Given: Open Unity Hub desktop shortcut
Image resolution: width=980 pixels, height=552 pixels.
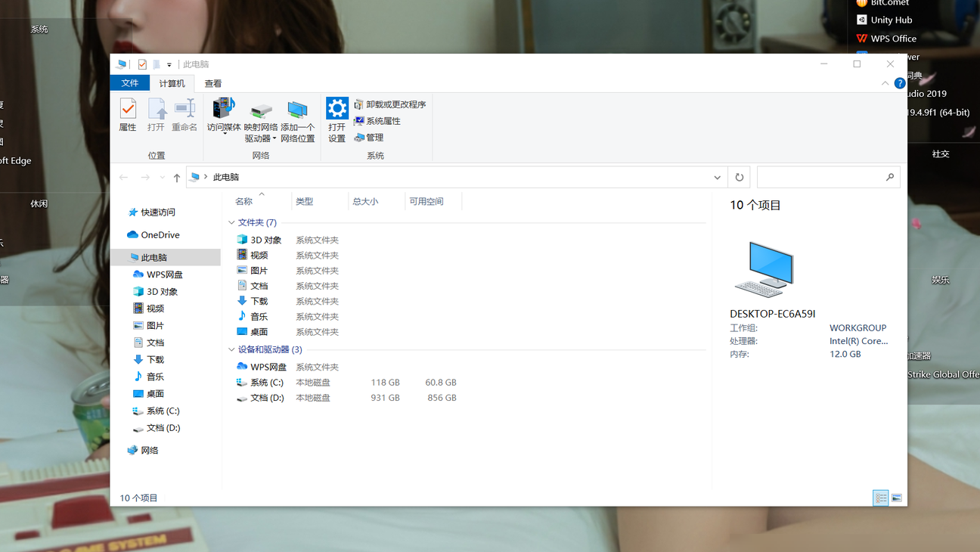Looking at the screenshot, I should (x=884, y=20).
